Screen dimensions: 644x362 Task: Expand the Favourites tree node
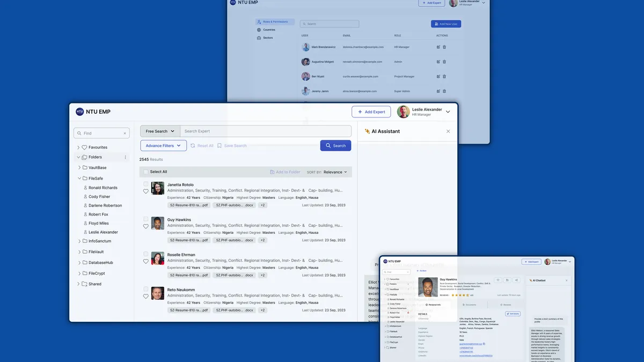[x=78, y=147]
